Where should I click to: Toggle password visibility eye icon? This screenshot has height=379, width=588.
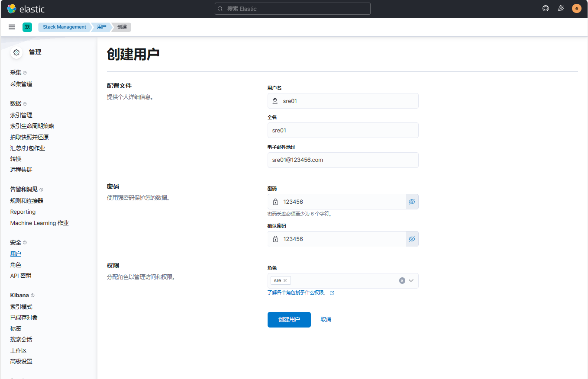point(412,202)
